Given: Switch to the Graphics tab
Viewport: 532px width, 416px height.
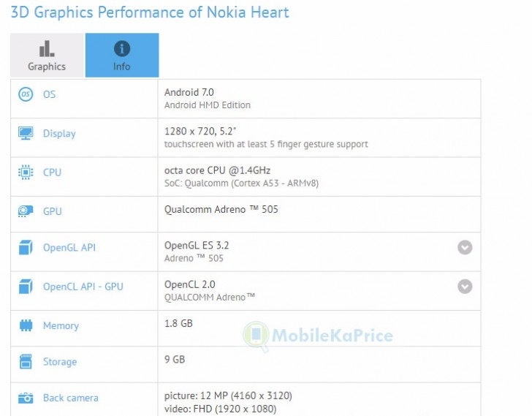Looking at the screenshot, I should coord(47,56).
